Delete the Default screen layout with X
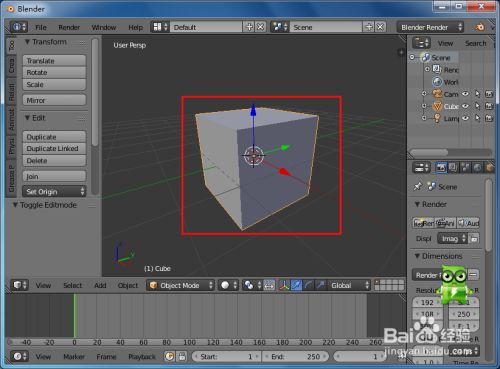 tap(260, 27)
